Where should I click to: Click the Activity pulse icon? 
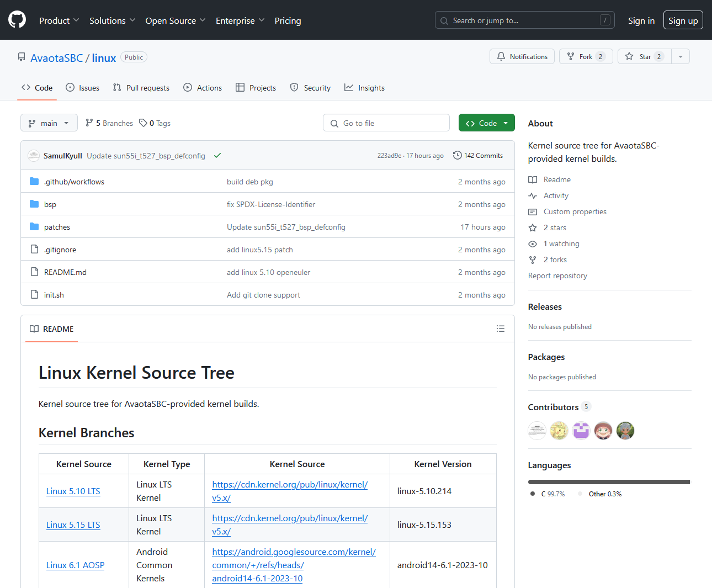(x=533, y=195)
